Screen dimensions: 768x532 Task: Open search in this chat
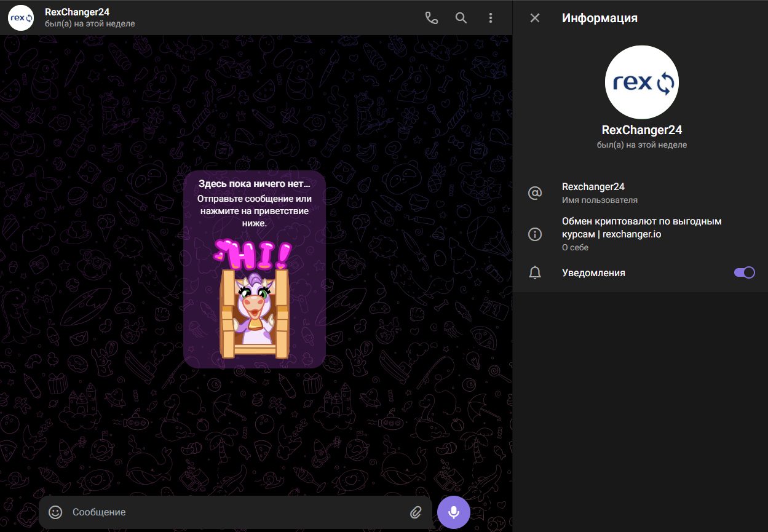tap(461, 18)
